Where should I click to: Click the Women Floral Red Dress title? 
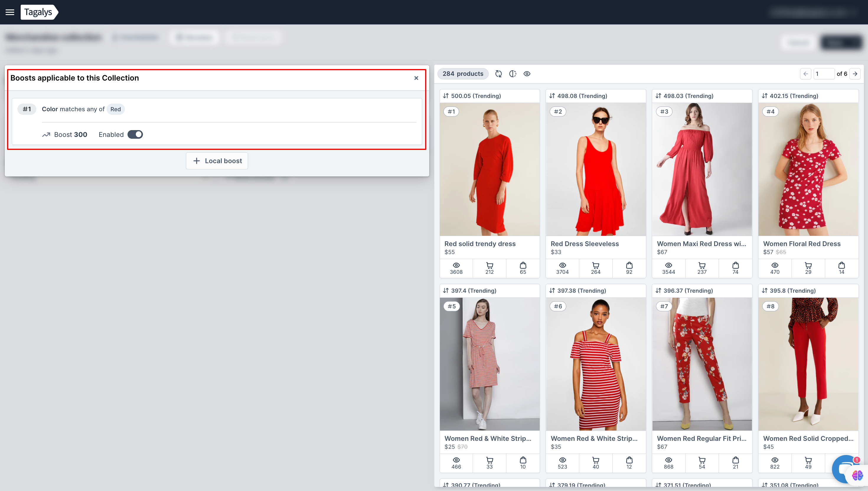tap(802, 244)
